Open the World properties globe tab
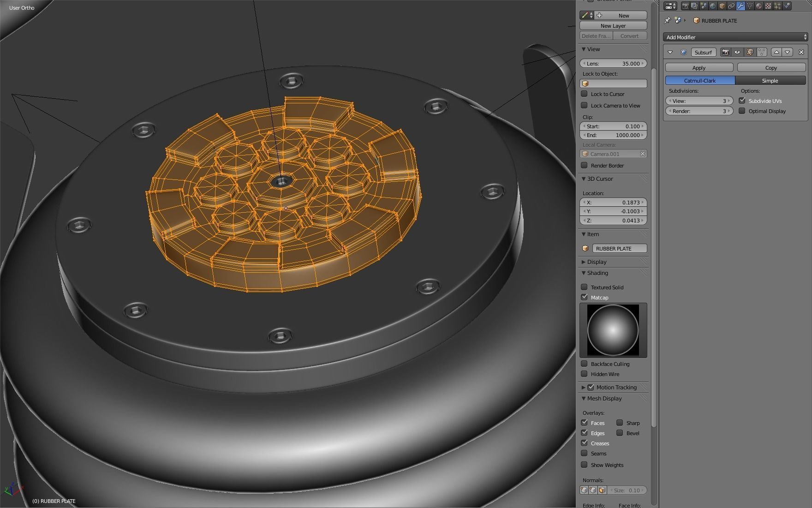Viewport: 812px width, 508px height. [x=713, y=6]
